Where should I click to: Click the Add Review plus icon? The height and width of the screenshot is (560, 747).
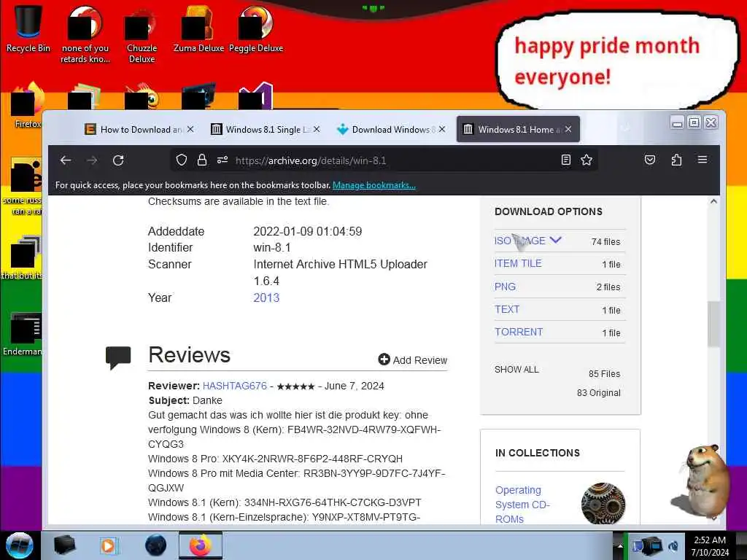click(x=384, y=359)
